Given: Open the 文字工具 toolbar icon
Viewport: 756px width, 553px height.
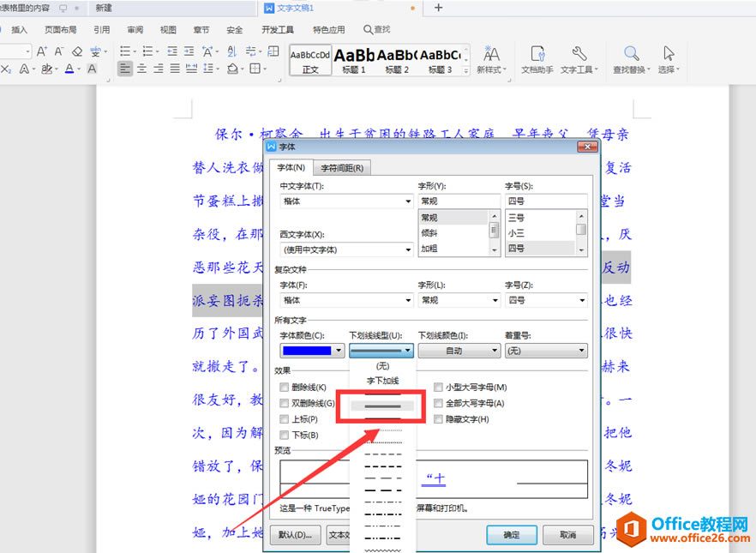Looking at the screenshot, I should click(x=579, y=60).
